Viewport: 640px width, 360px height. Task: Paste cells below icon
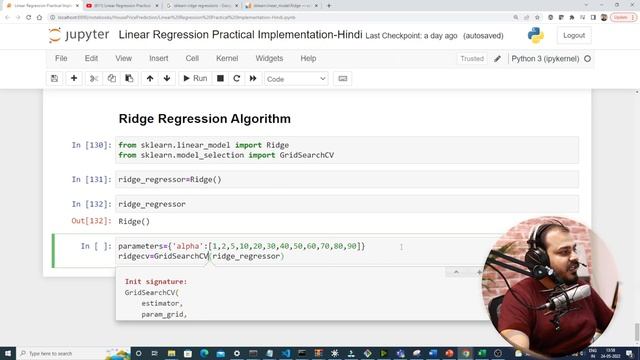(129, 78)
